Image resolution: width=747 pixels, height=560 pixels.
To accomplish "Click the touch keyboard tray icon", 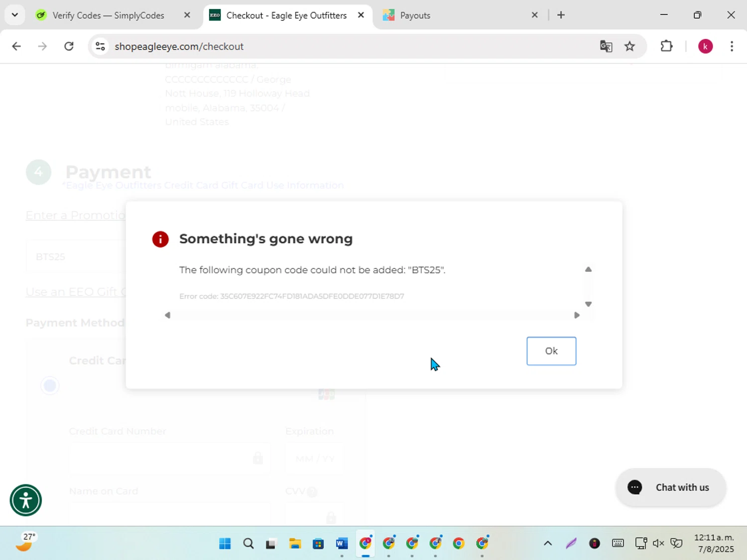I will 618,544.
